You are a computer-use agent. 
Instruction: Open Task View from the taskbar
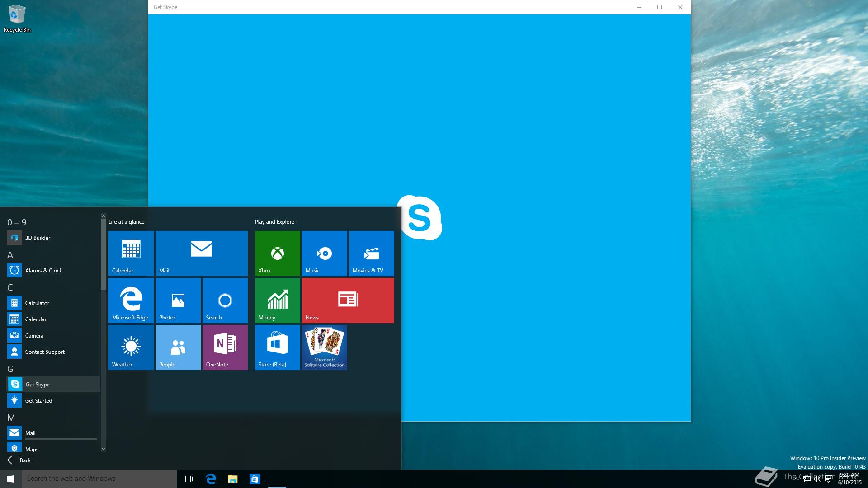[x=188, y=479]
